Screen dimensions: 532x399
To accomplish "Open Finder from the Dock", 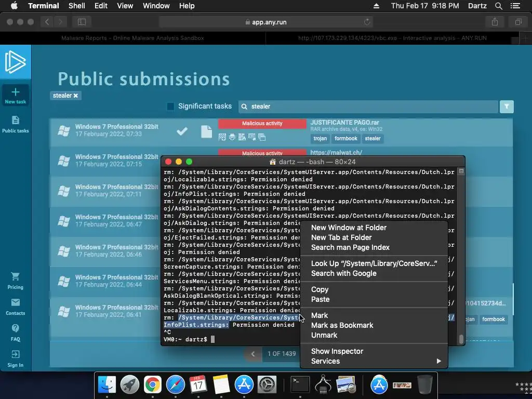I will pyautogui.click(x=107, y=385).
